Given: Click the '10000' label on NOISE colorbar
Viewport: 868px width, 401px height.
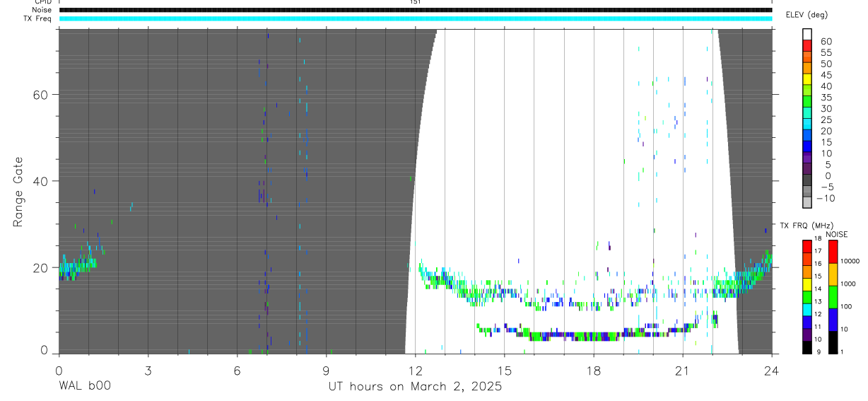Looking at the screenshot, I should click(850, 262).
